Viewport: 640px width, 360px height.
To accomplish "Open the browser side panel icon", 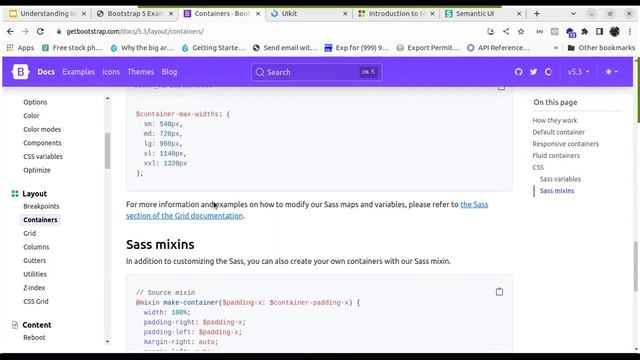I will (599, 31).
